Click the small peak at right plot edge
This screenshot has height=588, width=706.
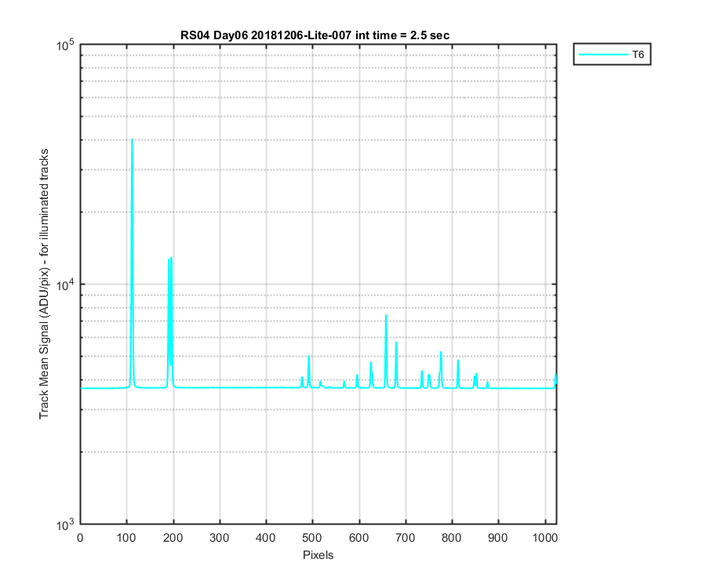pyautogui.click(x=555, y=380)
